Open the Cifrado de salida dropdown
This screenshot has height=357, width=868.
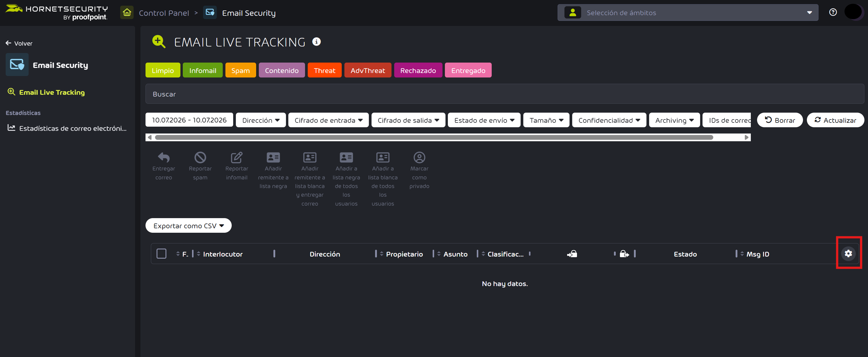click(x=408, y=120)
